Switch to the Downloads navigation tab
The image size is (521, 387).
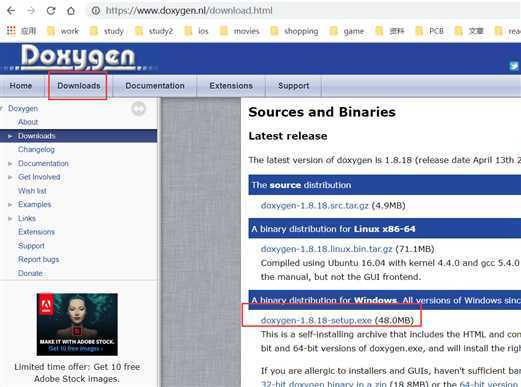pos(79,86)
